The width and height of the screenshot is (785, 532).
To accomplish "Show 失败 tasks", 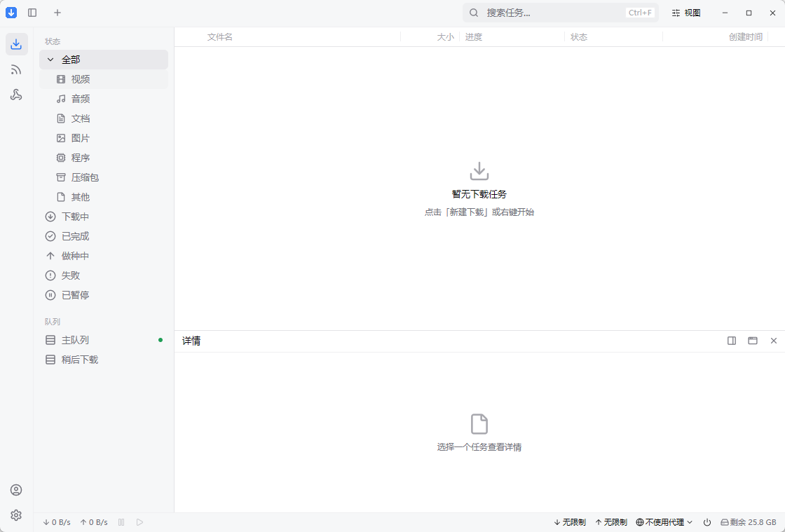I will [104, 275].
